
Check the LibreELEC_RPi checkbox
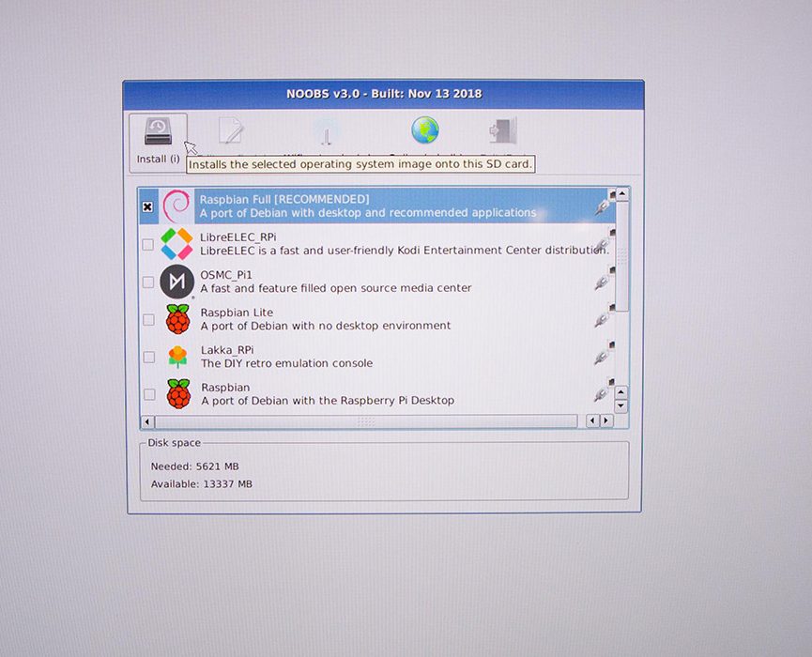(148, 244)
